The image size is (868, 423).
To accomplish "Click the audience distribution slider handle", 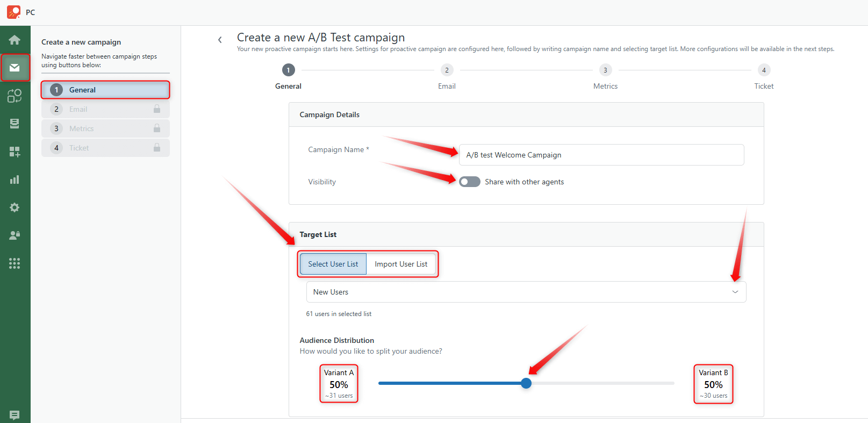I will pos(526,383).
